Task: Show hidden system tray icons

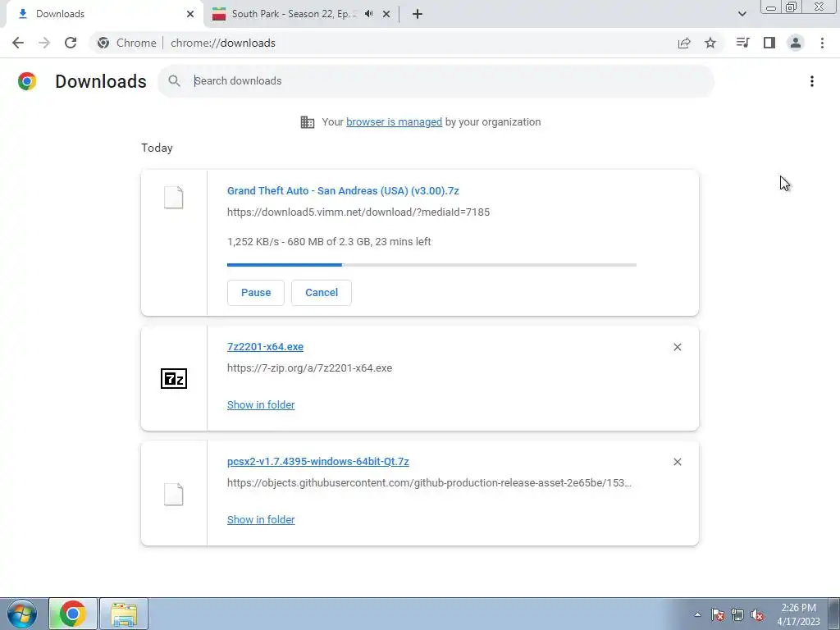Action: point(697,614)
